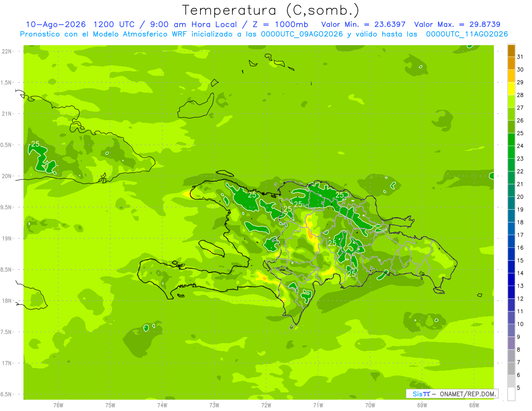This screenshot has height=411, width=532.
Task: Click "0000UTC_09AGO2026" initialization time
Action: pos(301,34)
